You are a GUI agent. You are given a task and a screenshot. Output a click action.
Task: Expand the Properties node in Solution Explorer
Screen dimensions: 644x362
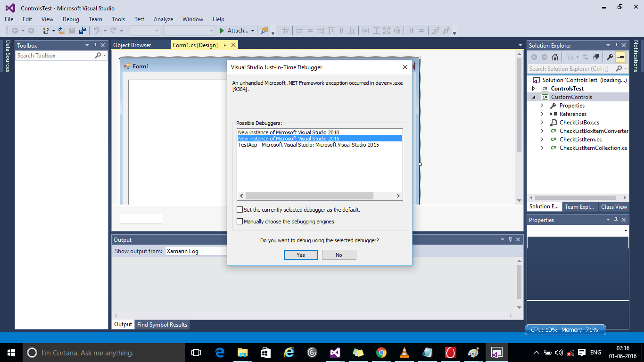tap(542, 106)
